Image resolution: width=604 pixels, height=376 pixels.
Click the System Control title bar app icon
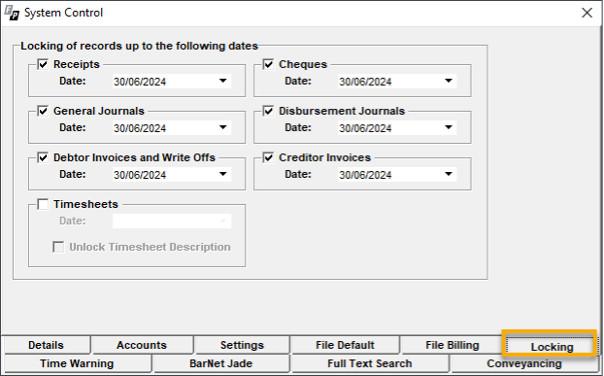(x=12, y=13)
